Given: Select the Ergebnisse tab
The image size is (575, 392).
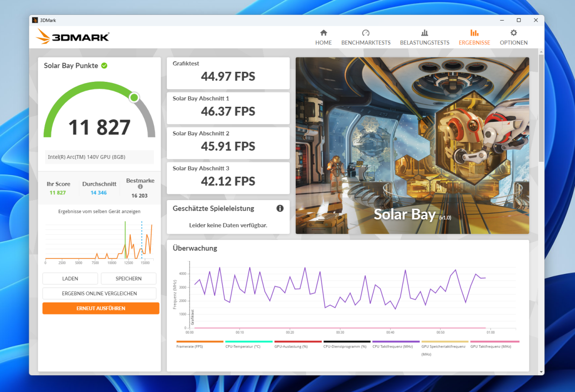Looking at the screenshot, I should click(474, 37).
